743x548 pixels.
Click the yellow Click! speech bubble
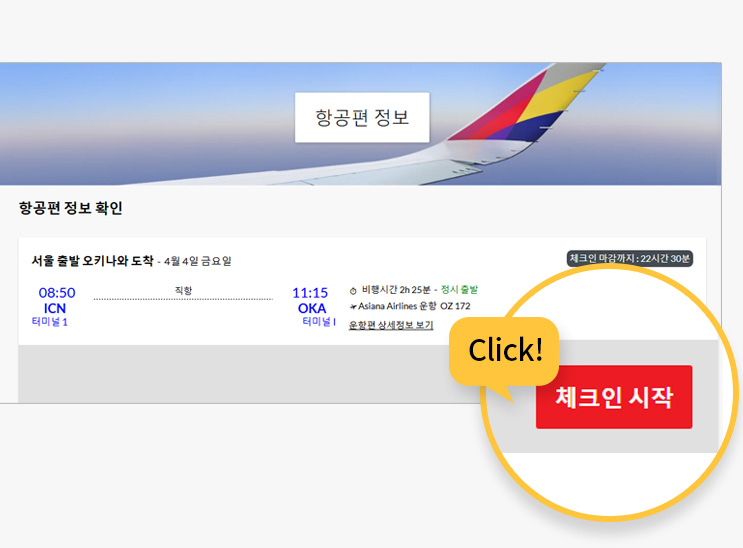(x=505, y=351)
